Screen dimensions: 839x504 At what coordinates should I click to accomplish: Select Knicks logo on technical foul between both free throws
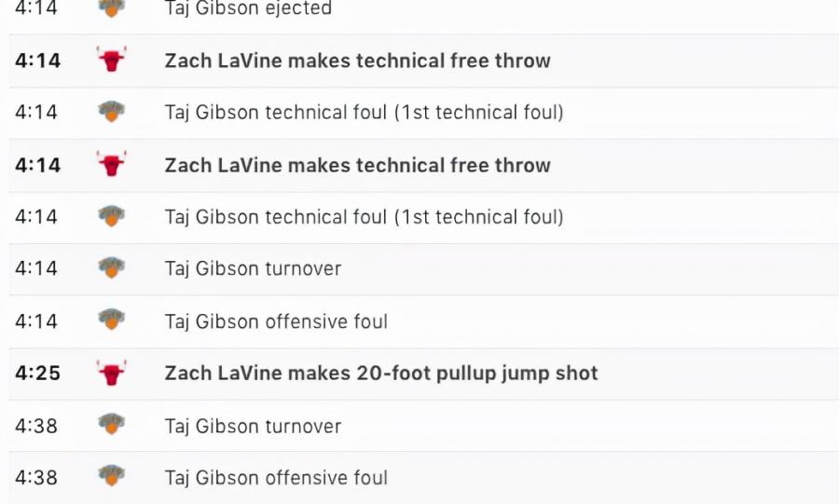coord(111,111)
